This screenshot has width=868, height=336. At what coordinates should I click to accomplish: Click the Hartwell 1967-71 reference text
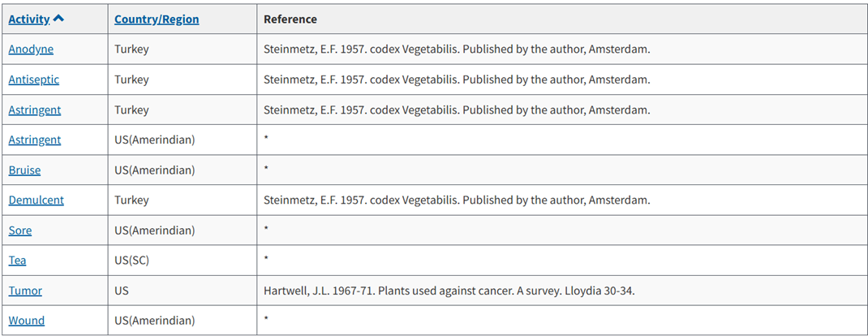pyautogui.click(x=449, y=291)
